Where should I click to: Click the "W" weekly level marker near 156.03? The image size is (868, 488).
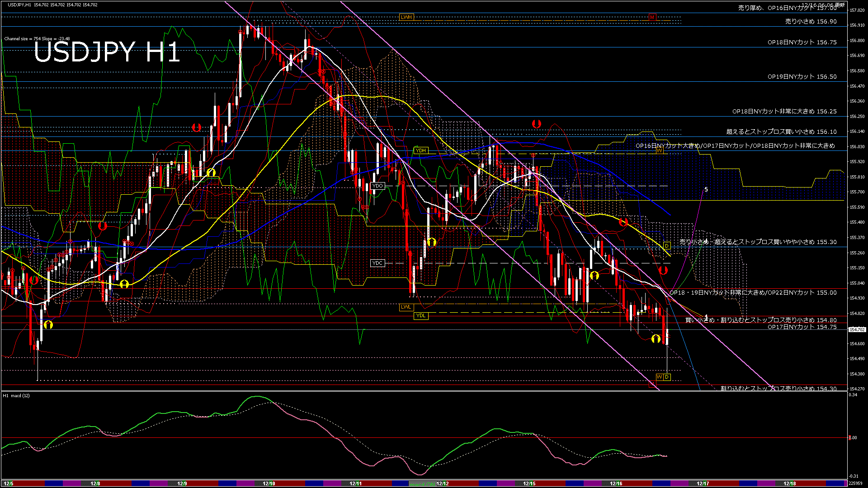point(660,150)
